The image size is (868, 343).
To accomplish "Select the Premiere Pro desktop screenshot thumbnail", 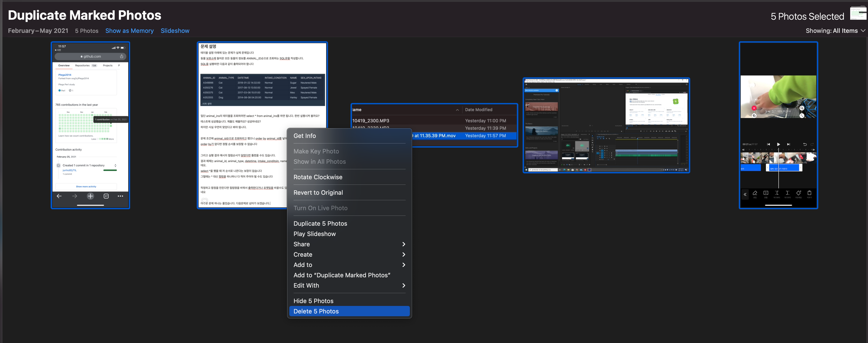I will coord(606,125).
